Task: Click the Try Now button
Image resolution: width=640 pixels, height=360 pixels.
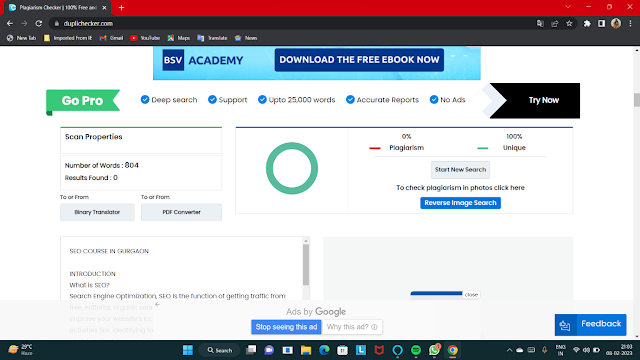Action: [543, 100]
